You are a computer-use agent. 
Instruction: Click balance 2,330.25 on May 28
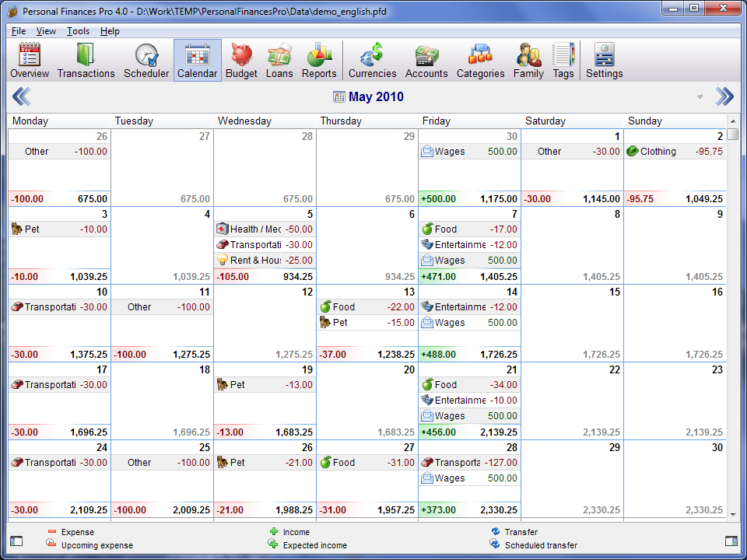pyautogui.click(x=498, y=510)
